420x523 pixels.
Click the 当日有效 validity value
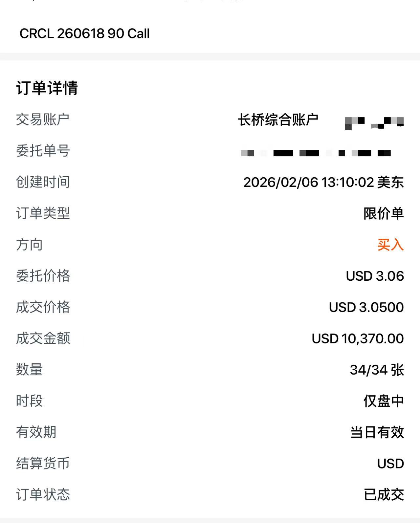tap(377, 432)
